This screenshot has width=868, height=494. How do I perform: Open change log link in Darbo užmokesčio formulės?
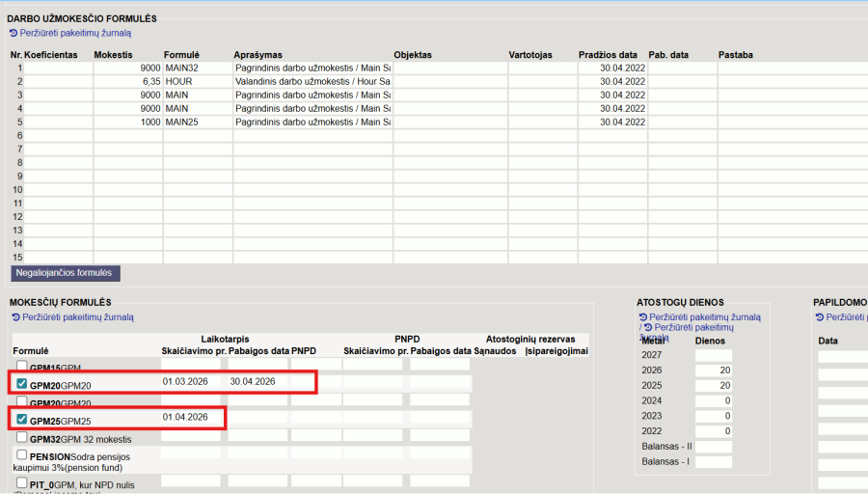pos(75,33)
